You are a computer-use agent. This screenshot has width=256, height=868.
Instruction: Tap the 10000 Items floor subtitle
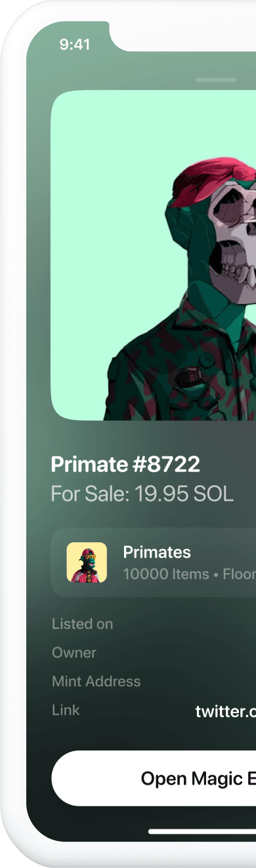tap(189, 574)
